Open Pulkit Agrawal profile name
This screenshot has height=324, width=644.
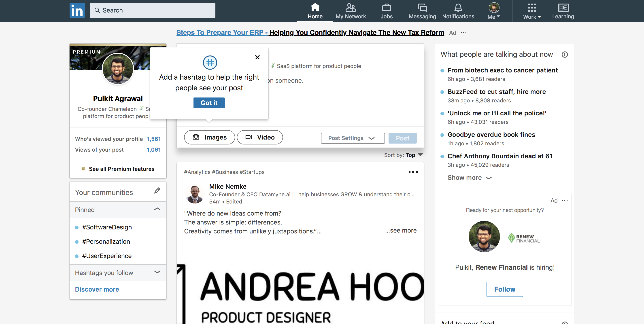point(118,99)
